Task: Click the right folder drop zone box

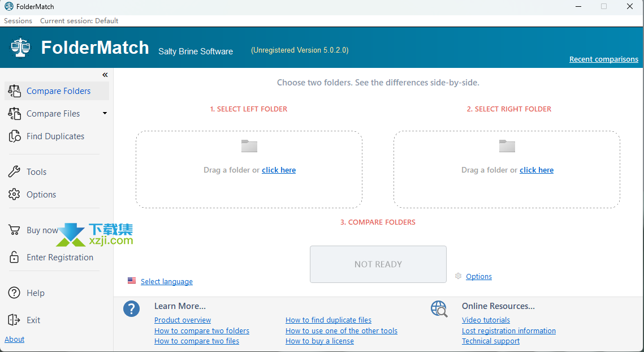Action: coord(507,169)
